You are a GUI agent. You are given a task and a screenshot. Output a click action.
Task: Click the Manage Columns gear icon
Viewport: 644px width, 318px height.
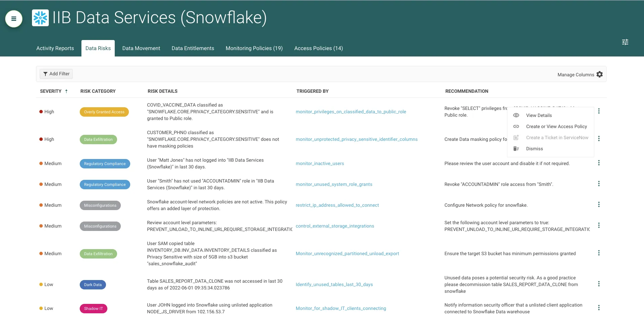(x=600, y=74)
